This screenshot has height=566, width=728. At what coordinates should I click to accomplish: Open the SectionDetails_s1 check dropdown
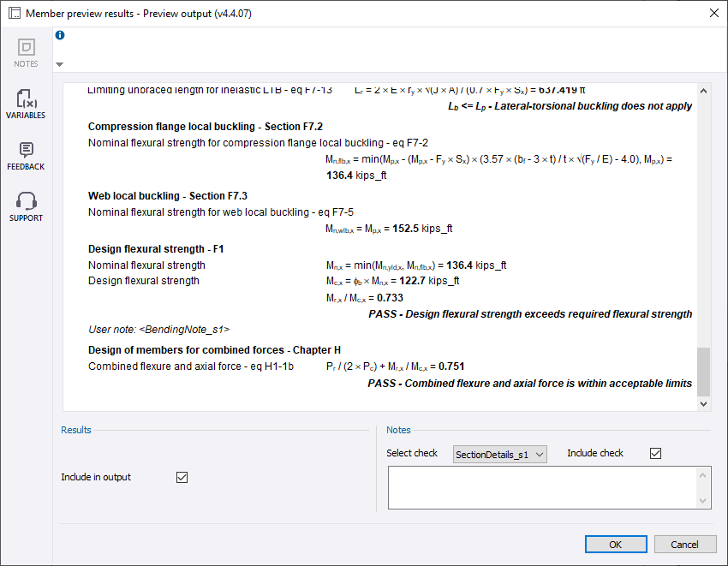coord(499,454)
